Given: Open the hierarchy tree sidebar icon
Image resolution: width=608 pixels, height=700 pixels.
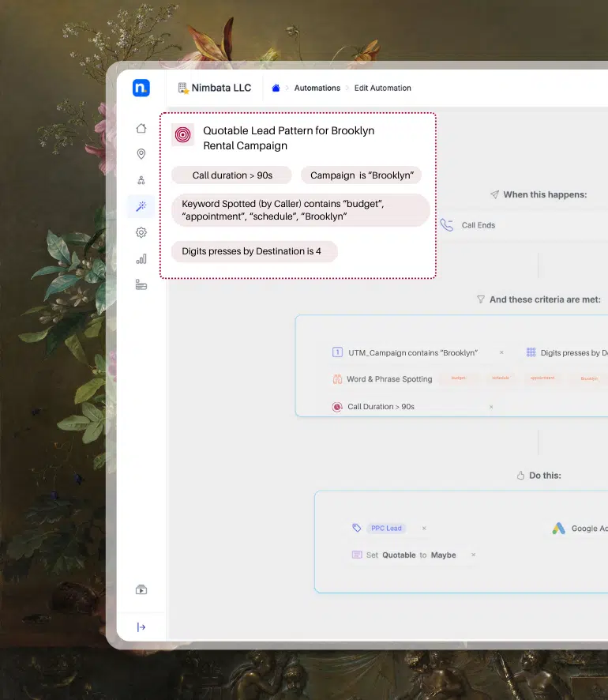Looking at the screenshot, I should 141,180.
